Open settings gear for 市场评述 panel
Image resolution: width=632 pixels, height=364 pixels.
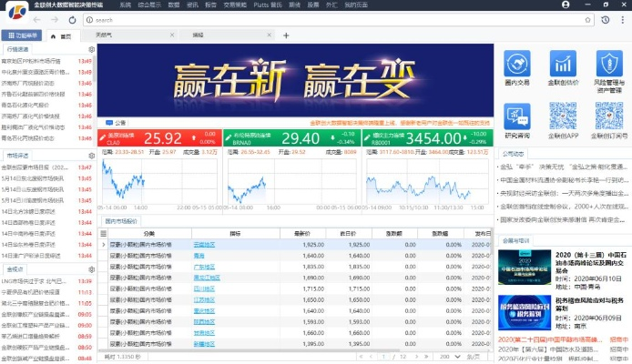coord(91,156)
